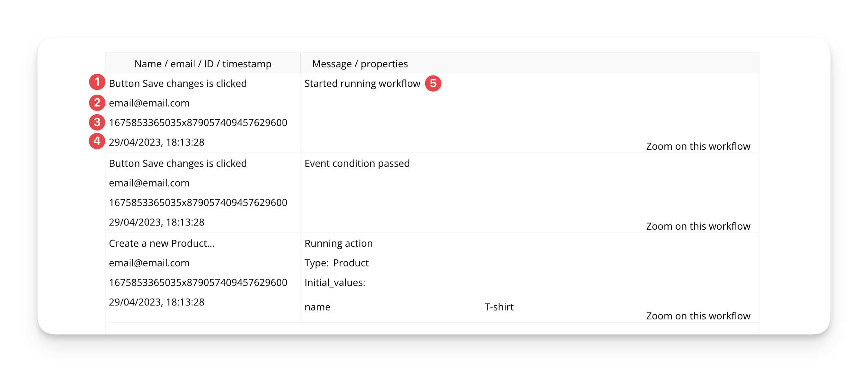Click red annotation badge number 4
The height and width of the screenshot is (372, 868).
click(x=97, y=141)
